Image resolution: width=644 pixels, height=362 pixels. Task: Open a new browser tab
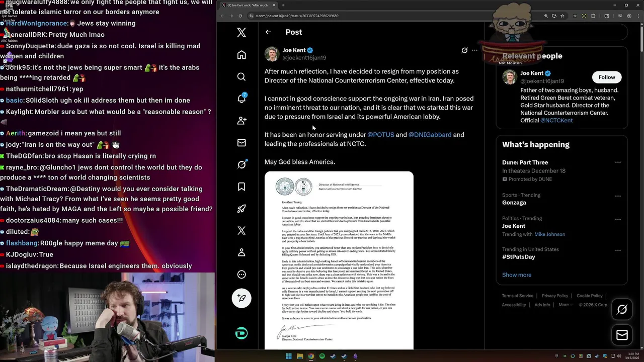tap(283, 5)
